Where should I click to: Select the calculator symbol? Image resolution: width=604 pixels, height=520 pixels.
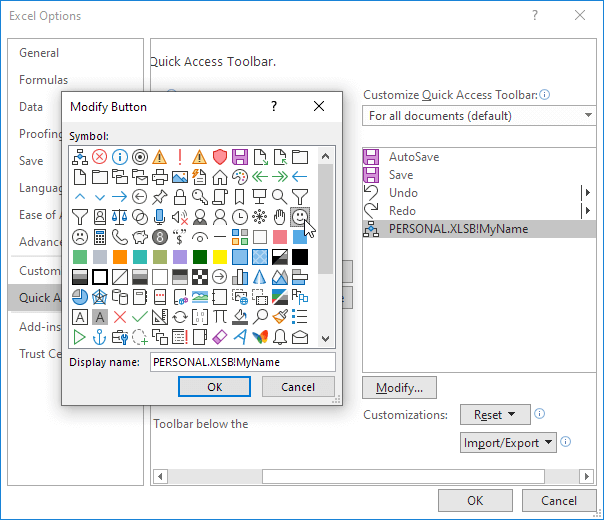click(100, 237)
